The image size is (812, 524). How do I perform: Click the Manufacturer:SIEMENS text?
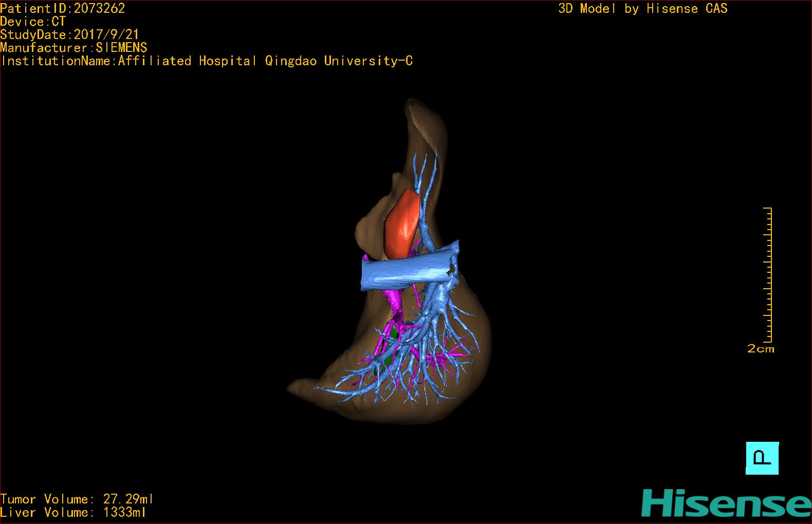tap(74, 48)
